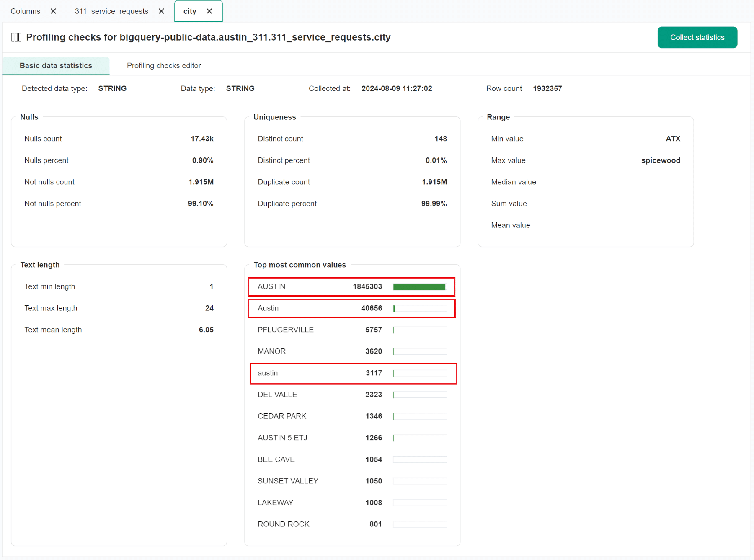Click the Duplicate percent value 99.99%
Image resolution: width=754 pixels, height=560 pixels.
[x=434, y=204]
